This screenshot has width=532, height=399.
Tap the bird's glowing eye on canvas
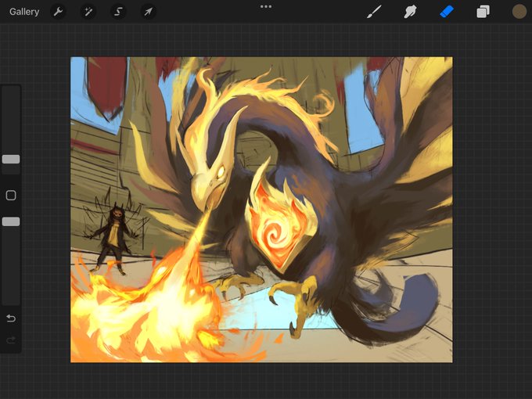click(221, 171)
